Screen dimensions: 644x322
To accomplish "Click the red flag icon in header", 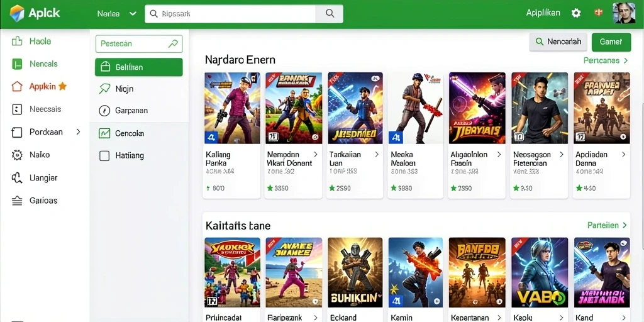I will coord(598,13).
